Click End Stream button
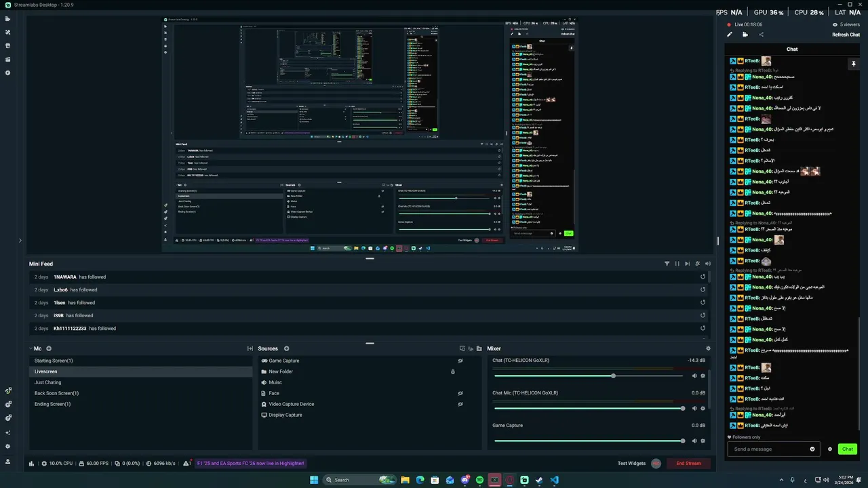Viewport: 868px width, 488px height. coord(688,464)
